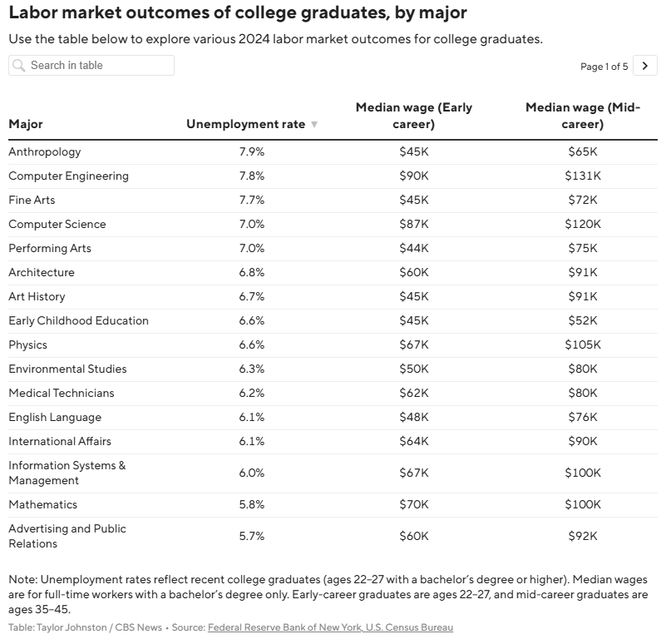Select the Anthropology row
This screenshot has height=644, width=661.
333,151
